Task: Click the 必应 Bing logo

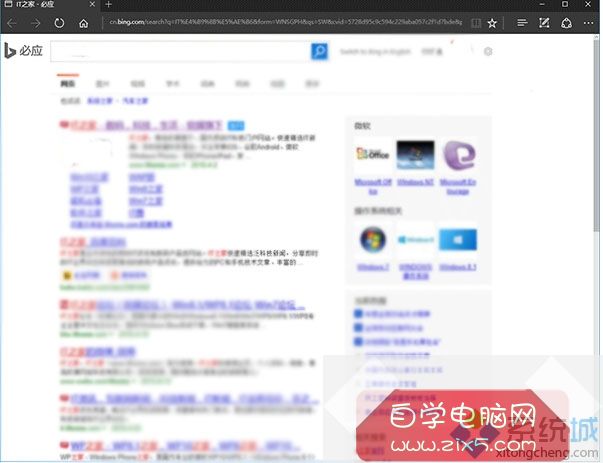Action: click(23, 51)
